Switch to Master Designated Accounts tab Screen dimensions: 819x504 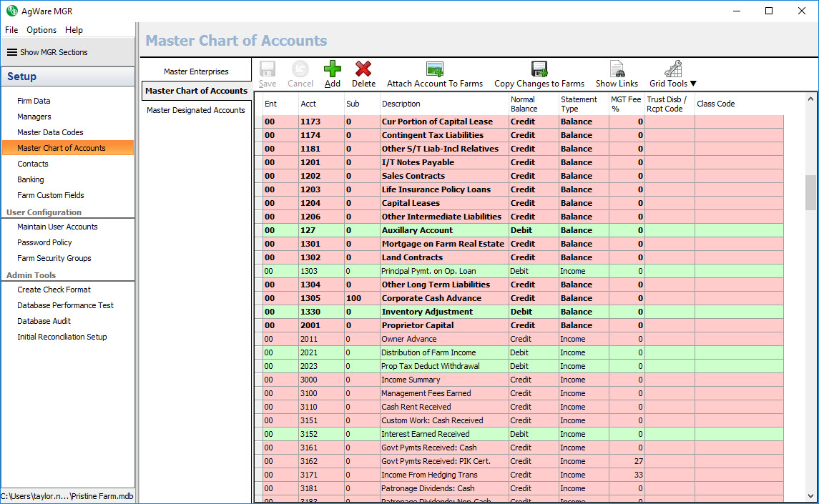point(196,110)
